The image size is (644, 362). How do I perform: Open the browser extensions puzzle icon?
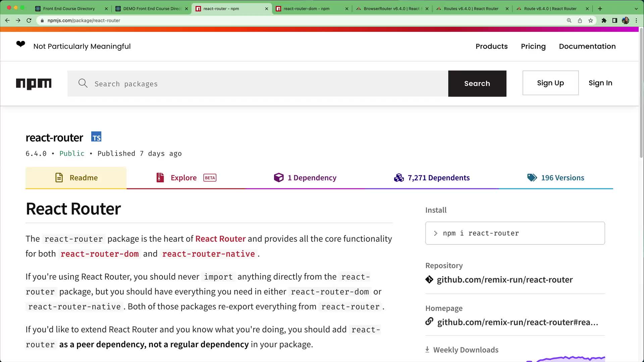click(x=604, y=20)
